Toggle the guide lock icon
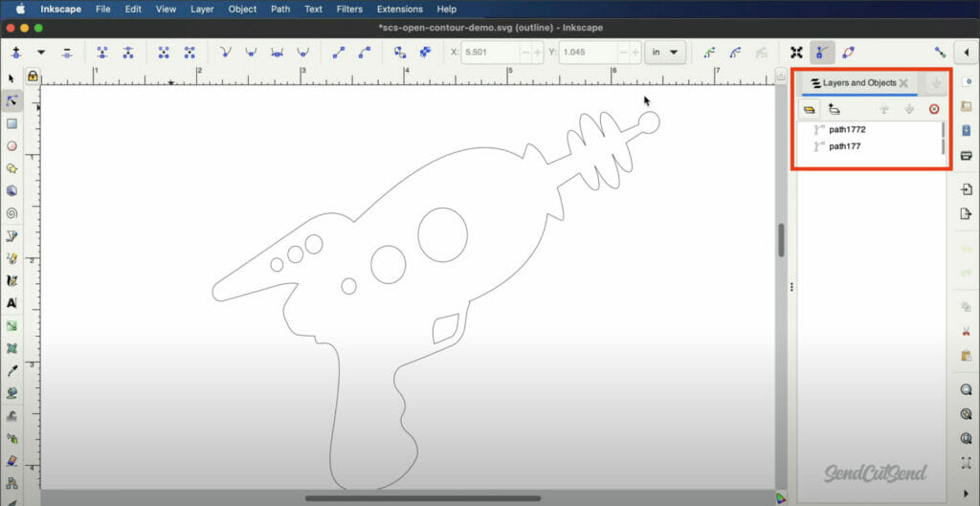The height and width of the screenshot is (506, 980). (x=33, y=76)
